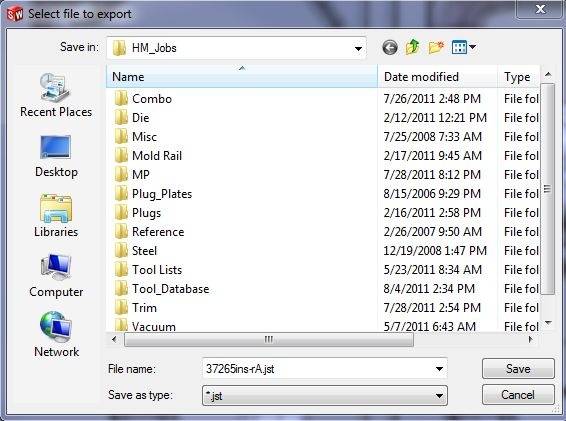
Task: Click the SolidWorks logo in title bar
Action: (15, 14)
